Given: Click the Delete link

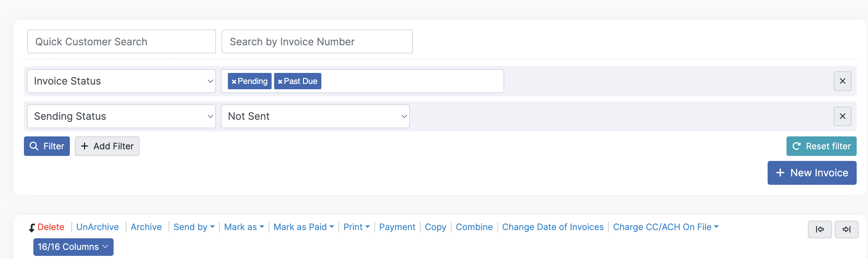Looking at the screenshot, I should (51, 227).
